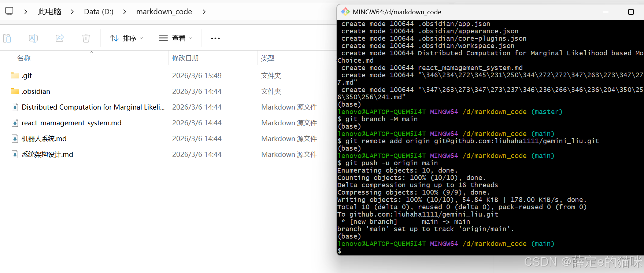Navigate to Data (D:) in address bar
Screen dimensions: 644x273
click(99, 12)
